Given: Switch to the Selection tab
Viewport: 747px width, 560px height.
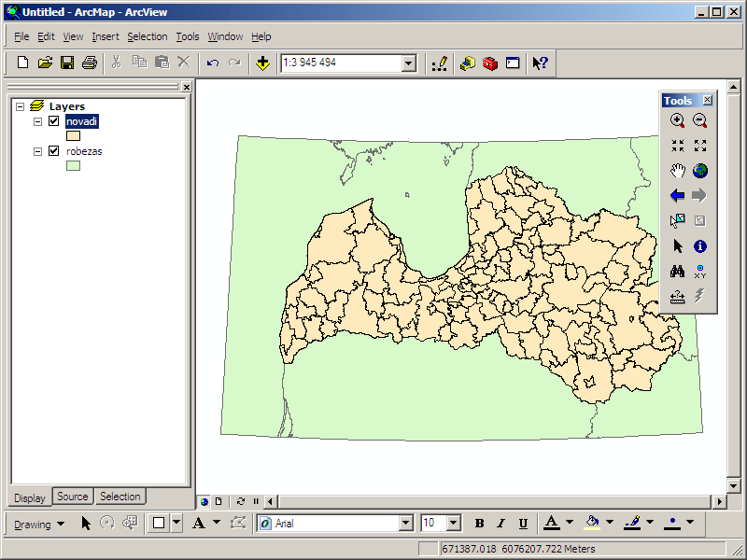Looking at the screenshot, I should click(x=120, y=497).
